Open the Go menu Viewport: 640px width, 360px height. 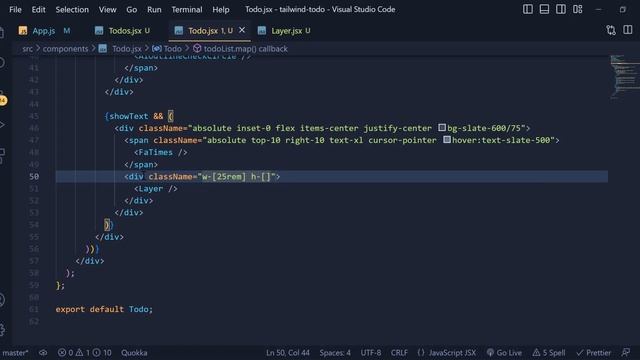pyautogui.click(x=131, y=9)
